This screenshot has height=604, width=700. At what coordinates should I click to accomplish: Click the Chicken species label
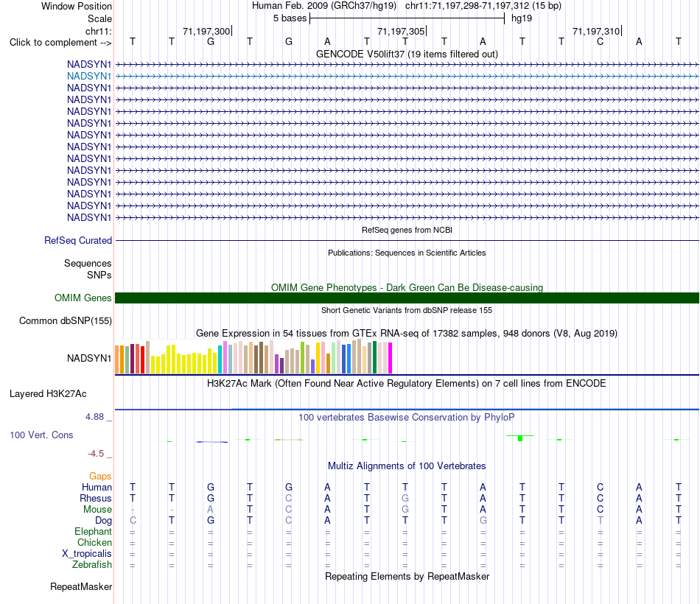click(x=94, y=542)
